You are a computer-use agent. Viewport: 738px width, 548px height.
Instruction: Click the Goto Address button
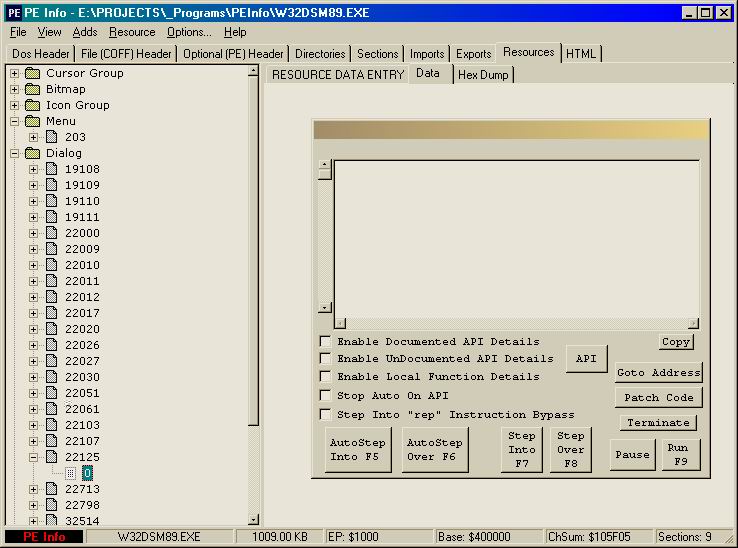coord(658,372)
